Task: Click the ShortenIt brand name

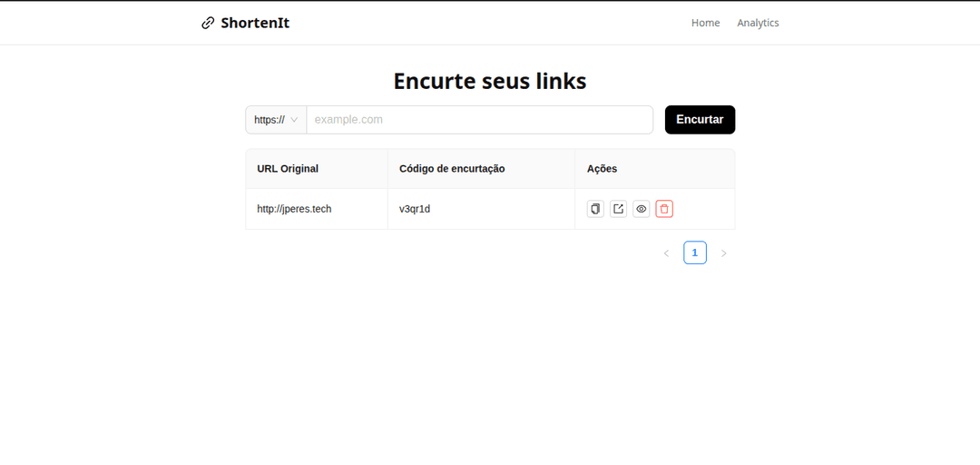Action: pyautogui.click(x=255, y=23)
